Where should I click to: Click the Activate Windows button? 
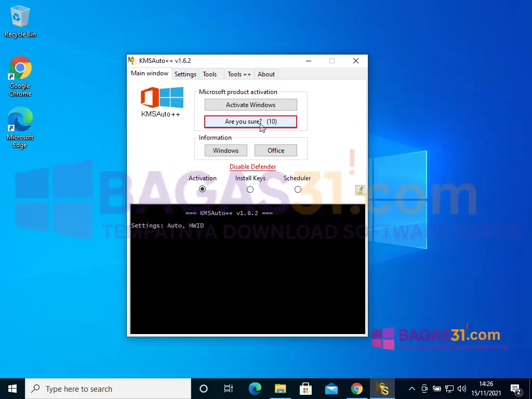[x=251, y=105]
